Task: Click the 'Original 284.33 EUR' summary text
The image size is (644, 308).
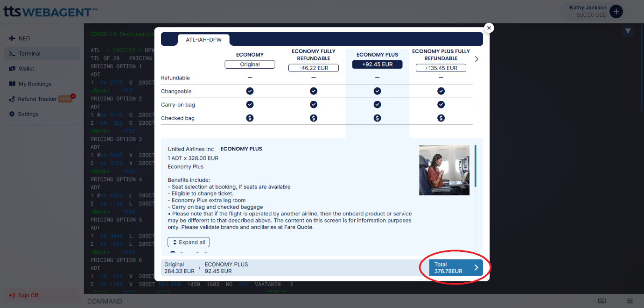Action: click(179, 268)
